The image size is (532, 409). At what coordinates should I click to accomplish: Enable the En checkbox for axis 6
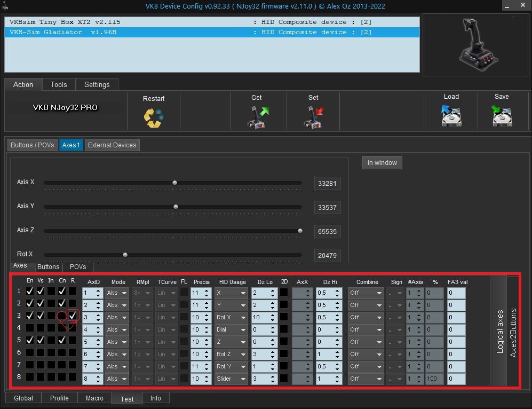[x=30, y=352]
